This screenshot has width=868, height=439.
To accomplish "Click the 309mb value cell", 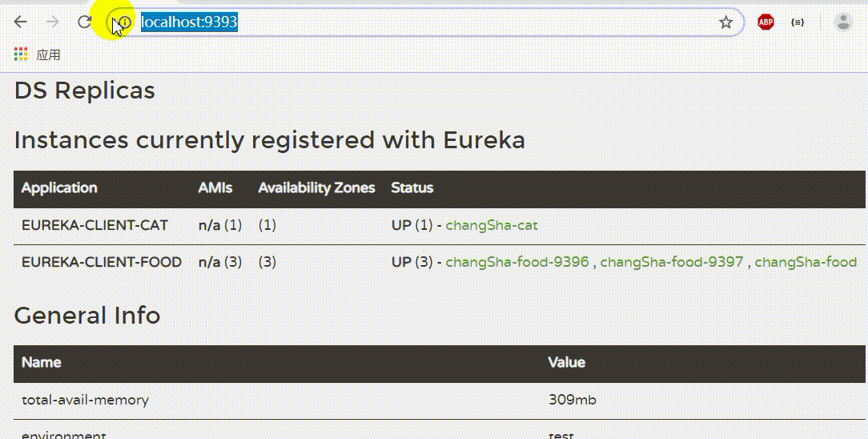I will pyautogui.click(x=573, y=400).
